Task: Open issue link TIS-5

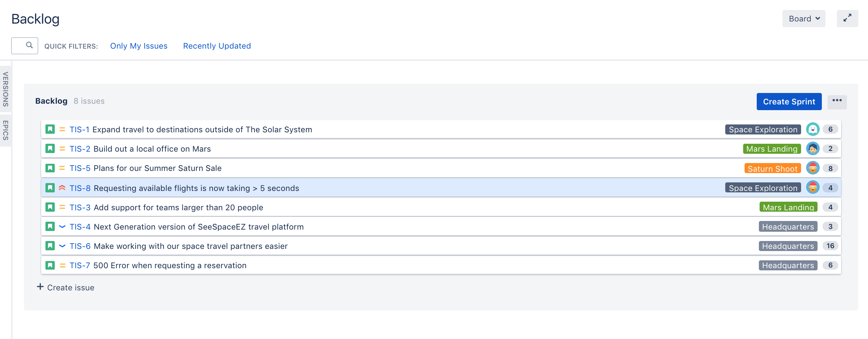Action: click(80, 168)
